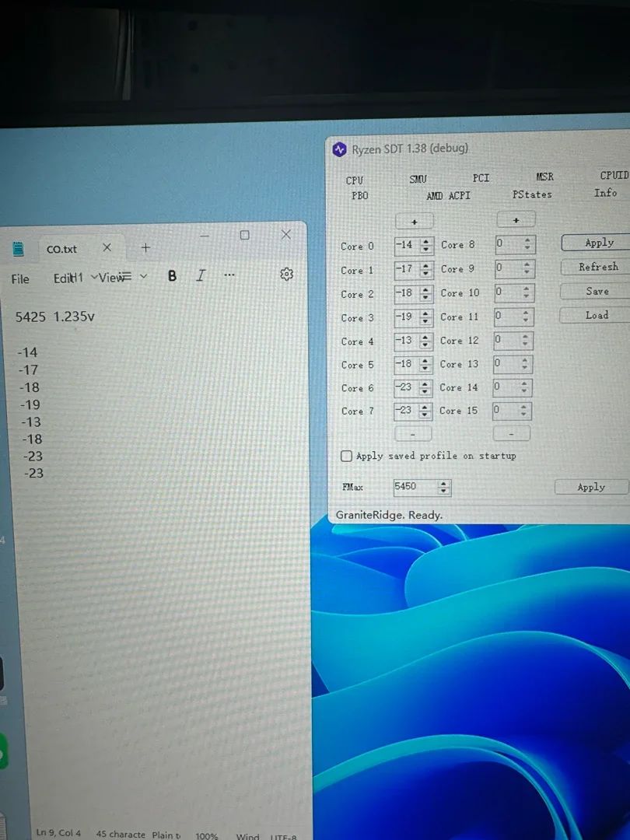Click the Core 8 stepper arrows

coord(527,244)
